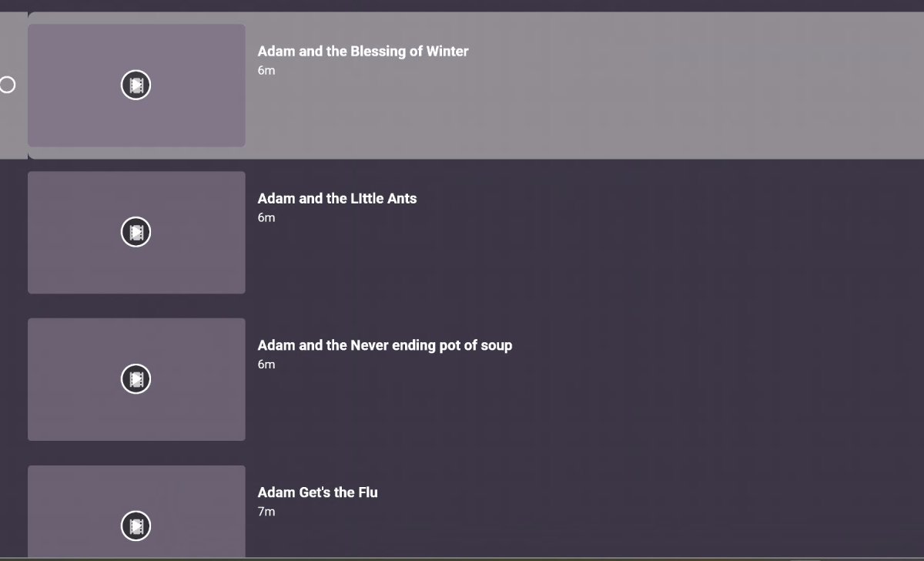The height and width of the screenshot is (561, 924).
Task: Click the film reel icon on LIttle Ants thumbnail
Action: pyautogui.click(x=136, y=232)
